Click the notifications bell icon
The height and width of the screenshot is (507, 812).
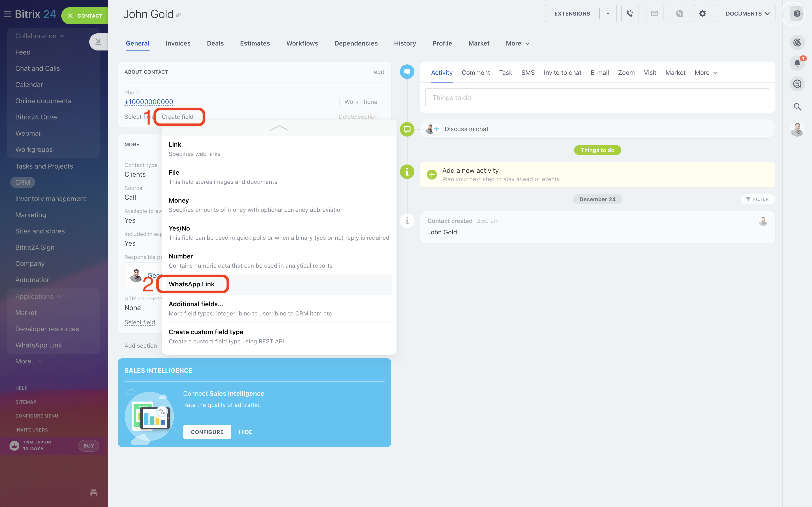tap(797, 63)
